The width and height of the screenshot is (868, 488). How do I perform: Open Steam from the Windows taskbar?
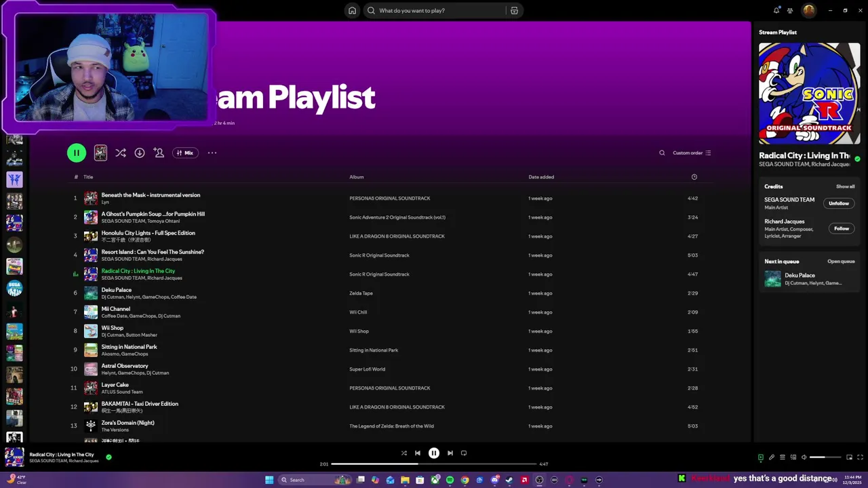coord(509,480)
